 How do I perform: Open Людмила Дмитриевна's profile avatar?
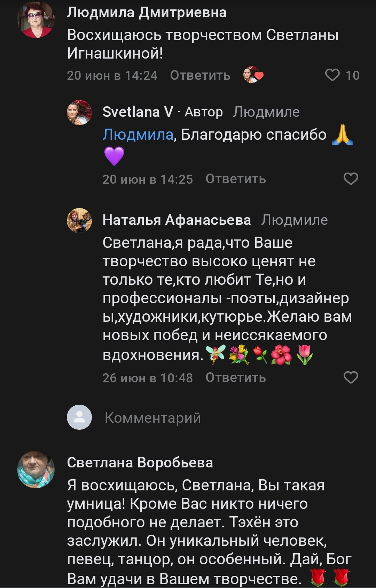point(36,19)
